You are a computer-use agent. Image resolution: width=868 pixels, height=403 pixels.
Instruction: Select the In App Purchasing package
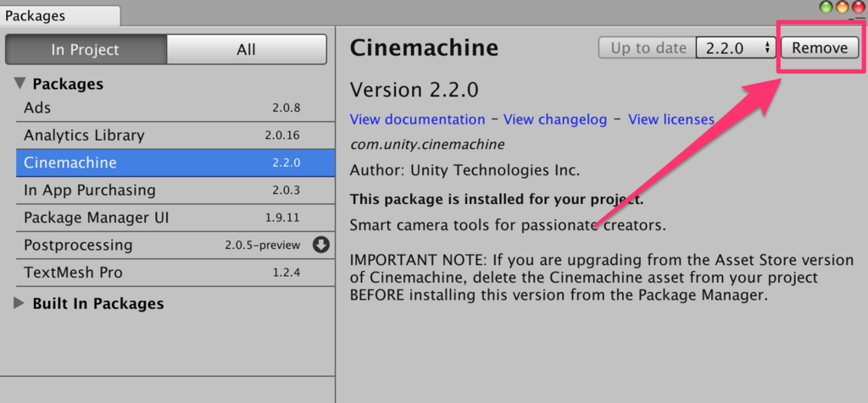click(175, 190)
